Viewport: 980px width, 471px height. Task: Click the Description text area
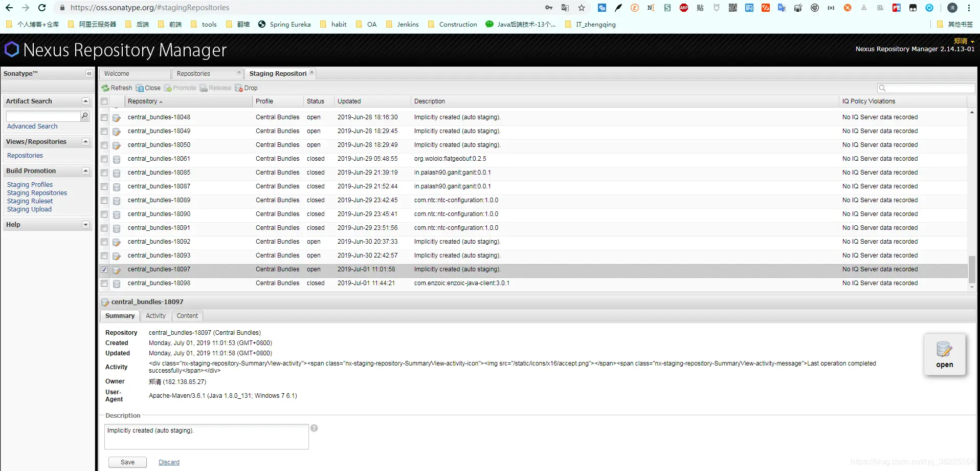click(x=207, y=437)
